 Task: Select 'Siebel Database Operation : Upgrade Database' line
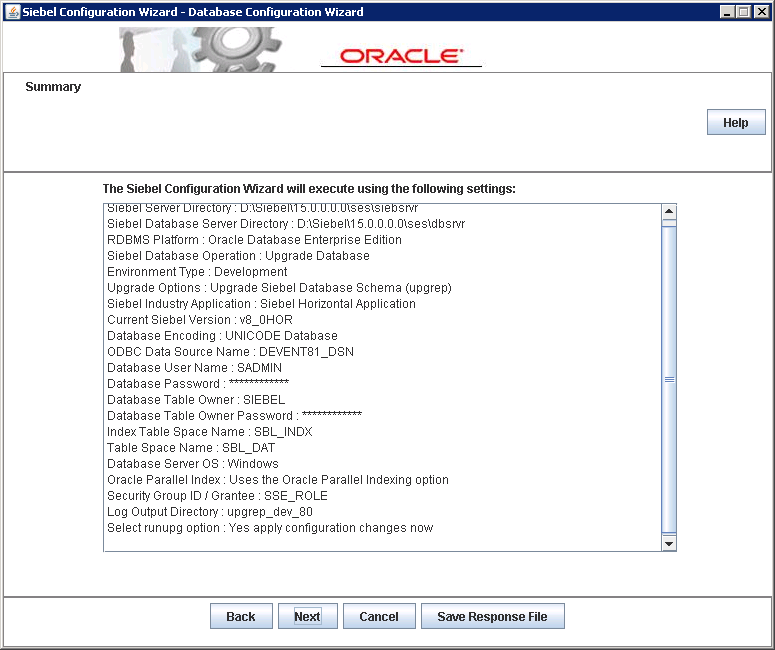[x=238, y=256]
